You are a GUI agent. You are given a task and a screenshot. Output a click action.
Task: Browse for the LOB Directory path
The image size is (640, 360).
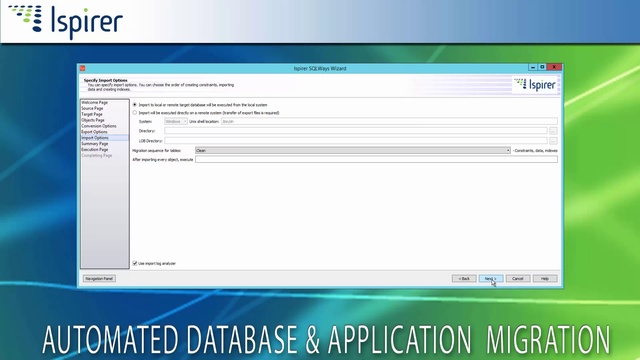coord(553,141)
